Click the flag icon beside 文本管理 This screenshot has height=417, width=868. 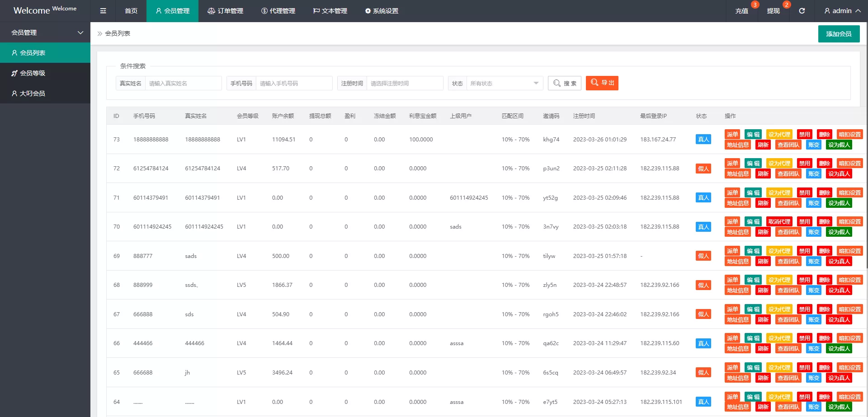click(316, 11)
